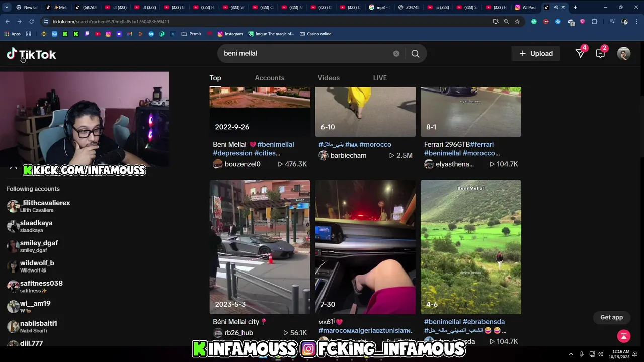Viewport: 644px width, 362px height.
Task: Open the Imgur bookmark
Action: click(x=271, y=34)
